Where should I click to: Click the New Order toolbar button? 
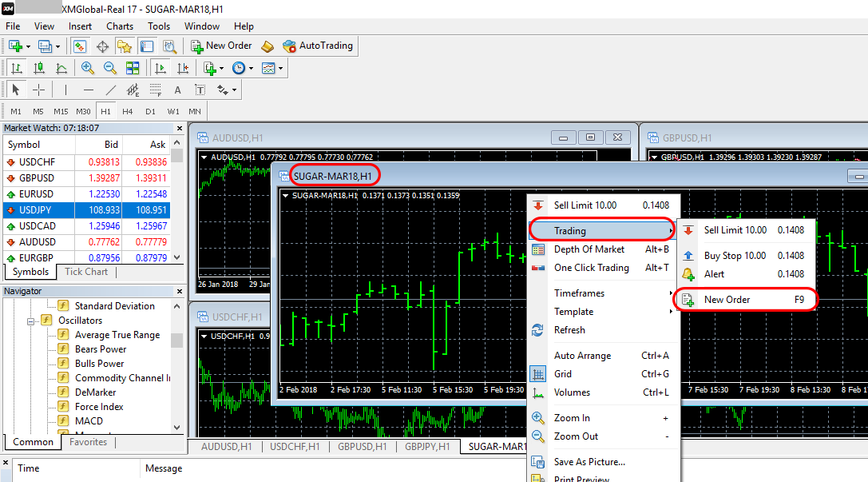(221, 46)
